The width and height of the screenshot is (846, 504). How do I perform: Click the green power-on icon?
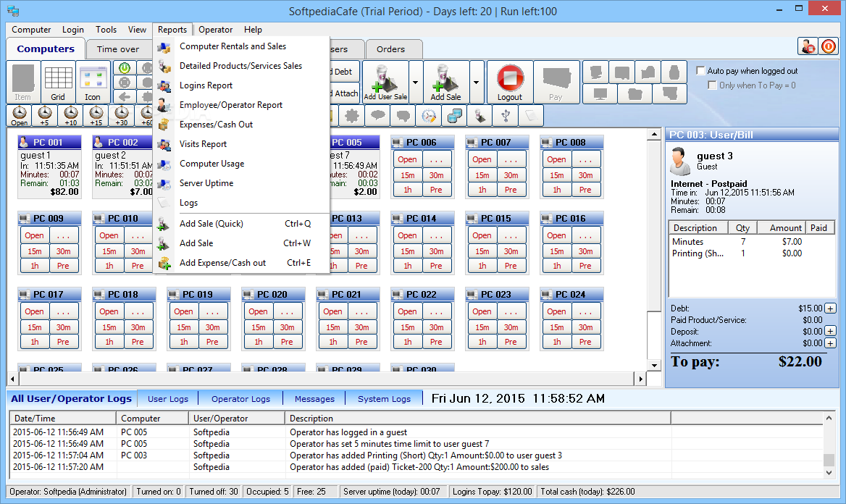click(125, 68)
